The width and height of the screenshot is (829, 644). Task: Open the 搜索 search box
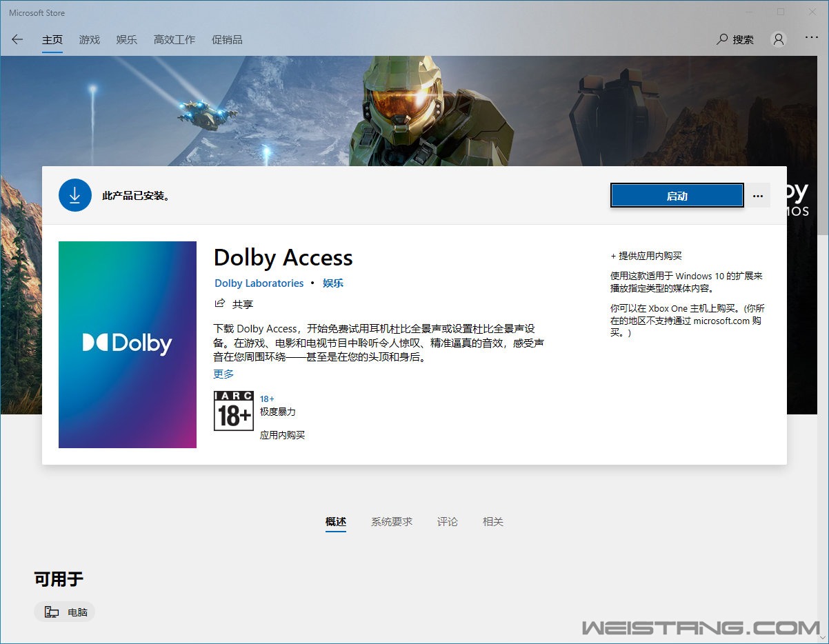[x=735, y=39]
